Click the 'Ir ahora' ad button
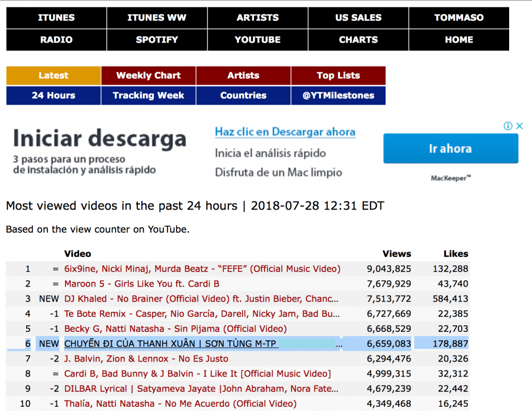532x411 pixels. click(x=450, y=148)
